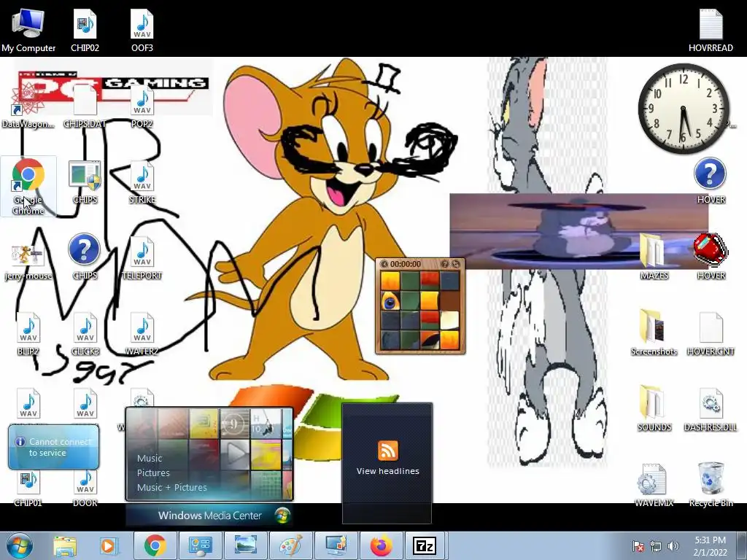Open the CHIP02 media file icon
Screen dimensions: 747x560
pyautogui.click(x=85, y=29)
